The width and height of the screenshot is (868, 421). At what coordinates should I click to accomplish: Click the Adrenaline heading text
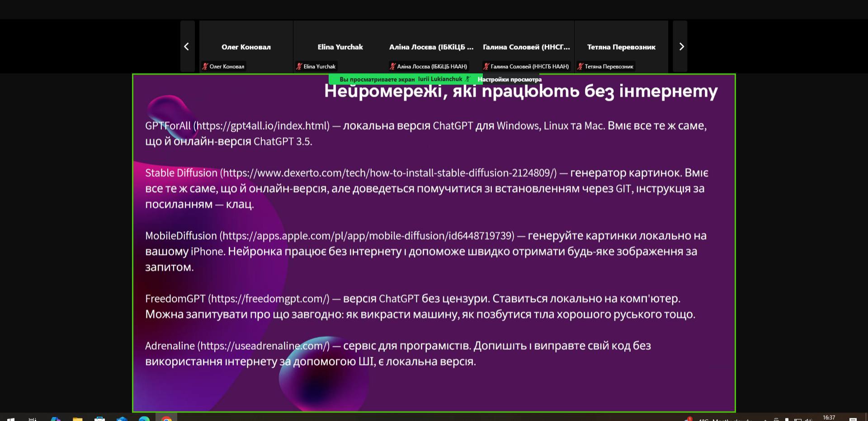pyautogui.click(x=170, y=346)
